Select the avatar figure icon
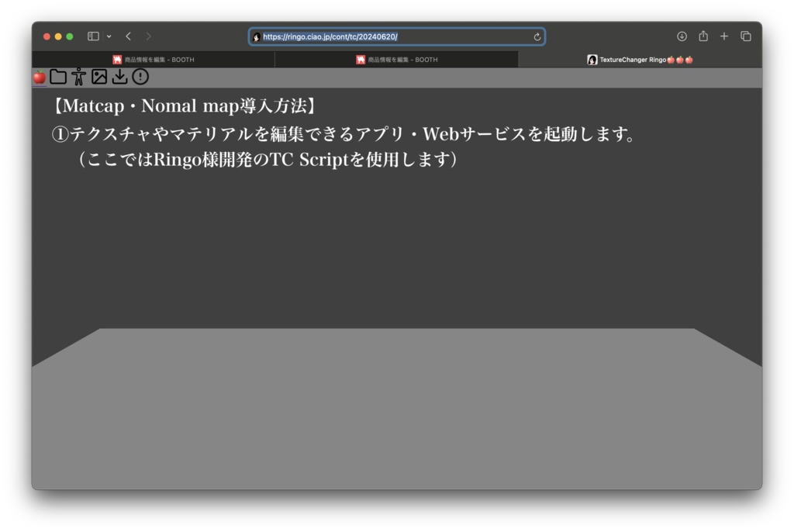The width and height of the screenshot is (794, 532). (x=78, y=77)
